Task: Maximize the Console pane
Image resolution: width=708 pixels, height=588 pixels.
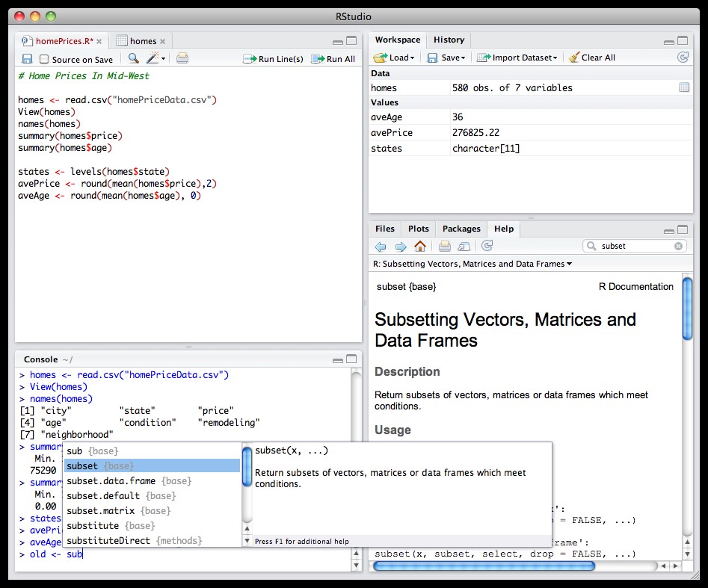Action: click(351, 359)
